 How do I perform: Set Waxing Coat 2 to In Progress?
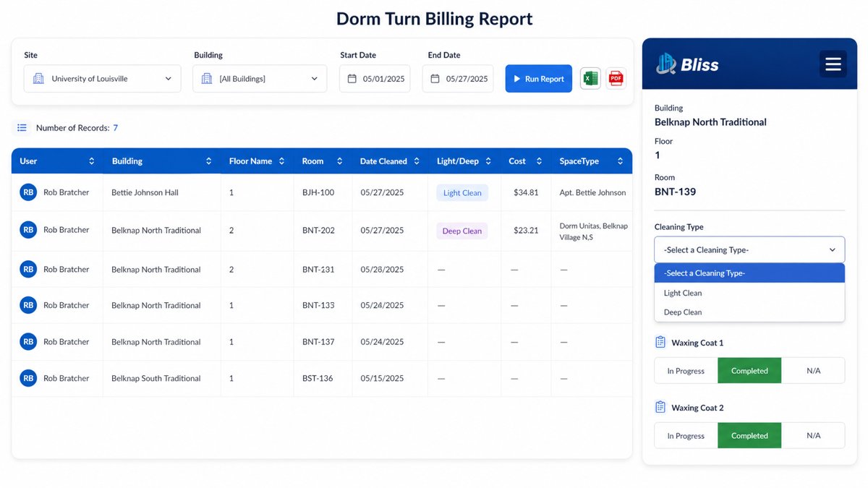[x=686, y=436]
